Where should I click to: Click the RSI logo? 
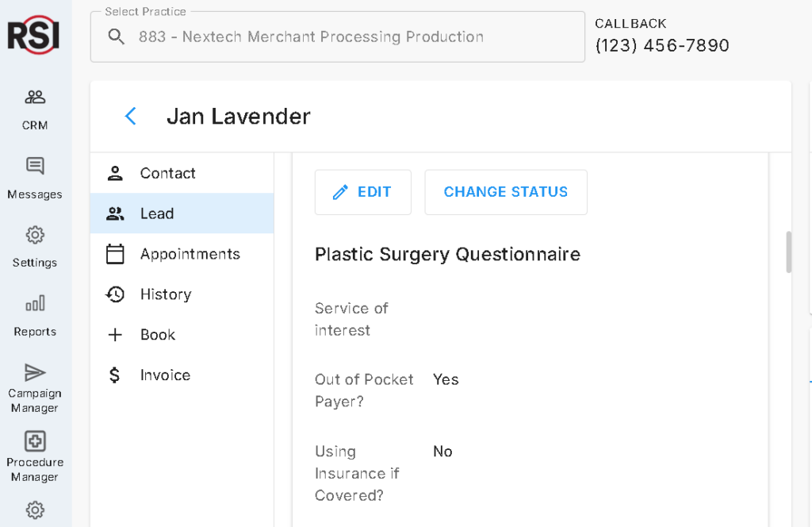(33, 35)
